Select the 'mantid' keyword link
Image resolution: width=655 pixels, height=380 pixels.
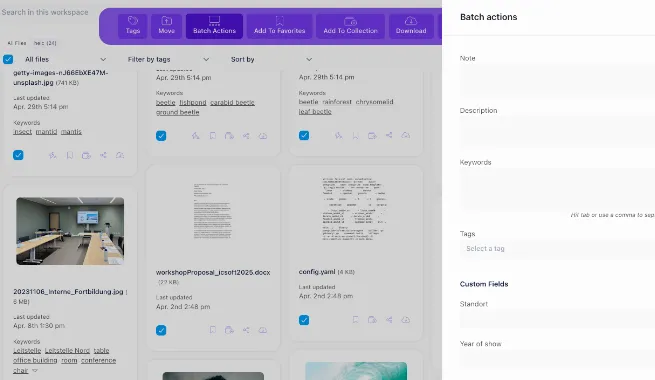[x=46, y=132]
